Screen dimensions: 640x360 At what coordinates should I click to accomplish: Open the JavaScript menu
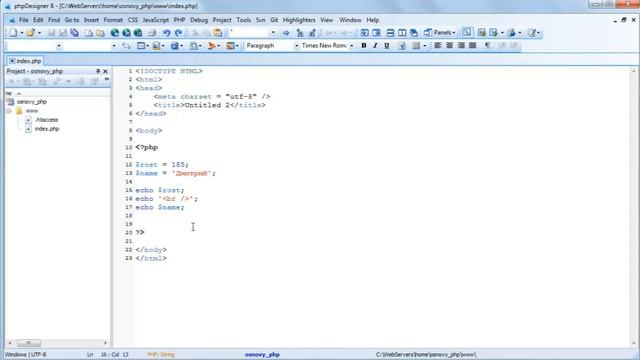coord(156,20)
